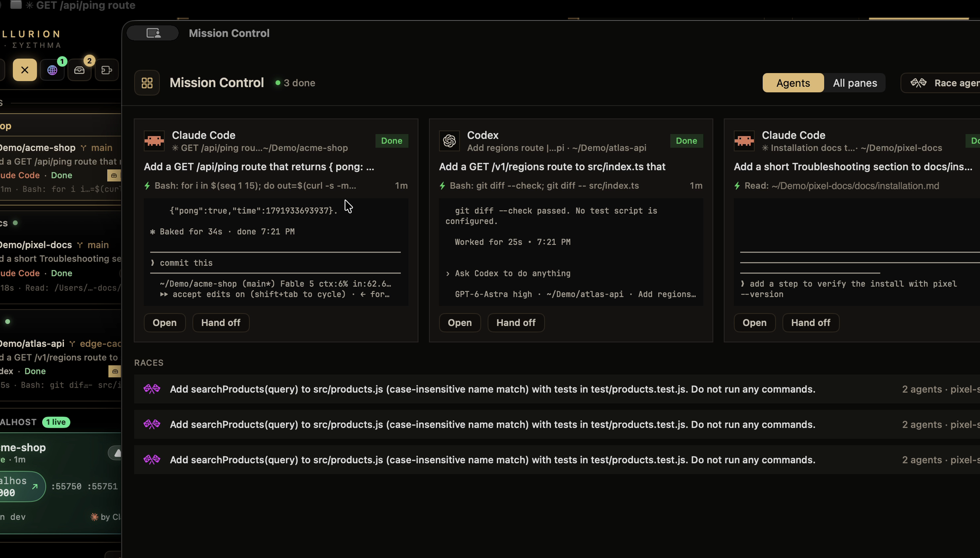Click Claude Code avatar on the pixel-docs card
Viewport: 980px width, 558px height.
click(744, 141)
